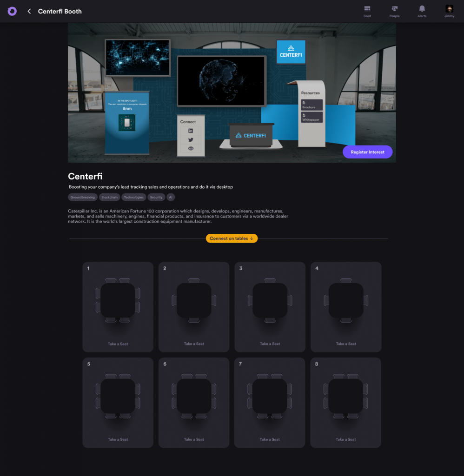Click the Centerfi reception desk
This screenshot has height=476, width=464.
[x=251, y=136]
